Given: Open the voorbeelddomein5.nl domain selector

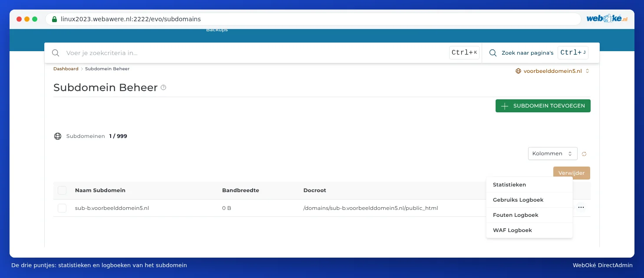Looking at the screenshot, I should pos(552,71).
